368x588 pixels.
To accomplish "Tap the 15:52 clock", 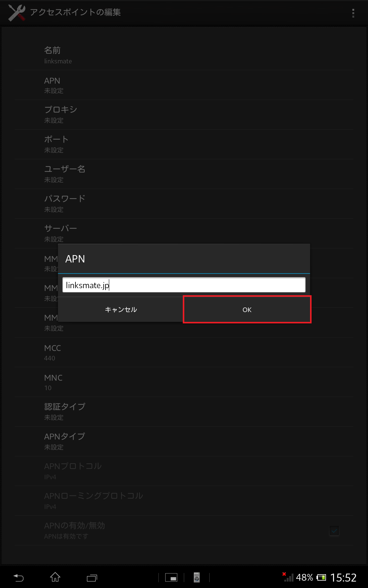I will click(343, 578).
